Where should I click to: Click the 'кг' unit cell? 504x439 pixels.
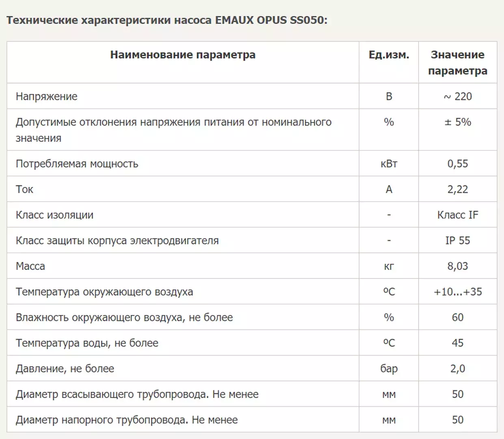click(389, 267)
